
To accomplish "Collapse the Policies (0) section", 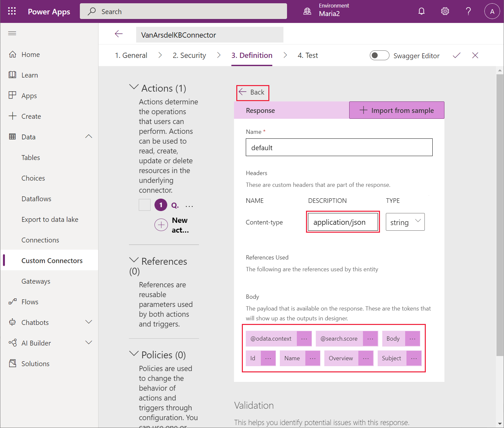I will (x=134, y=354).
